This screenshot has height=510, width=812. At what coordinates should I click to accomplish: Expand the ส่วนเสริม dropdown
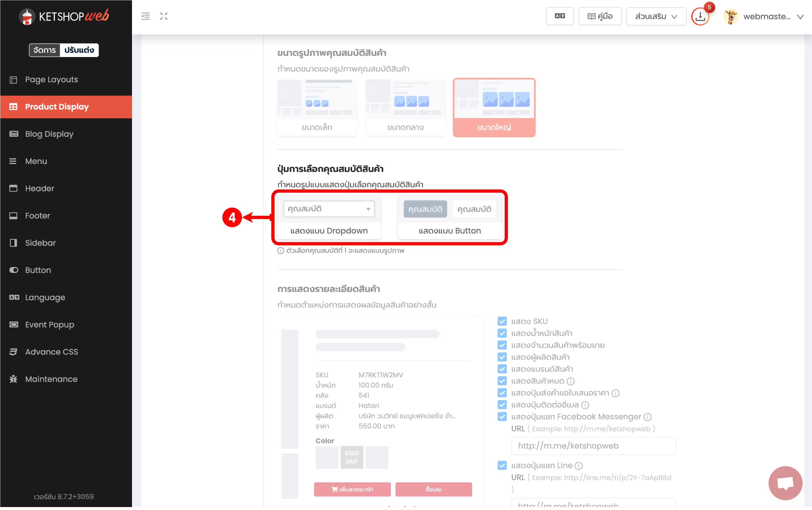click(x=656, y=16)
